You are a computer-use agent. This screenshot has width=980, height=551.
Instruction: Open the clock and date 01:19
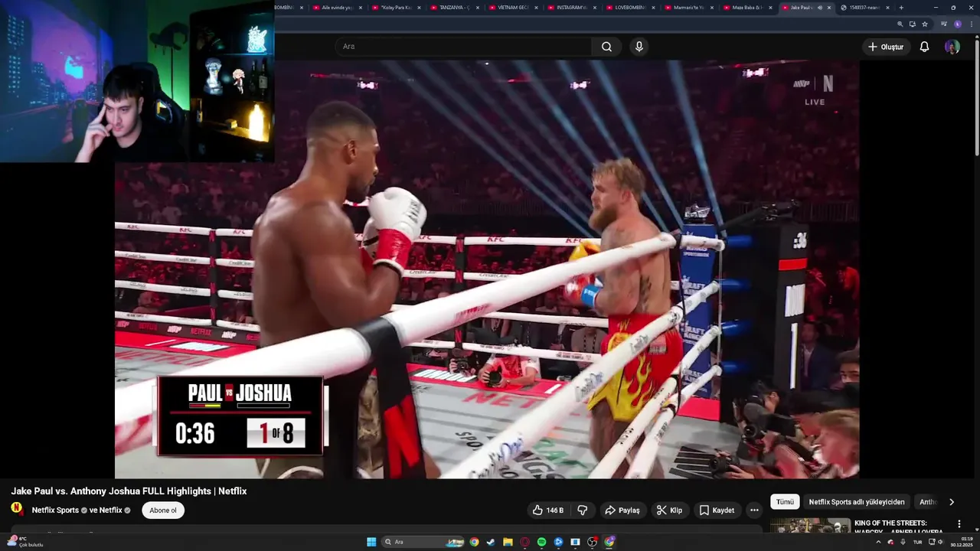(962, 542)
